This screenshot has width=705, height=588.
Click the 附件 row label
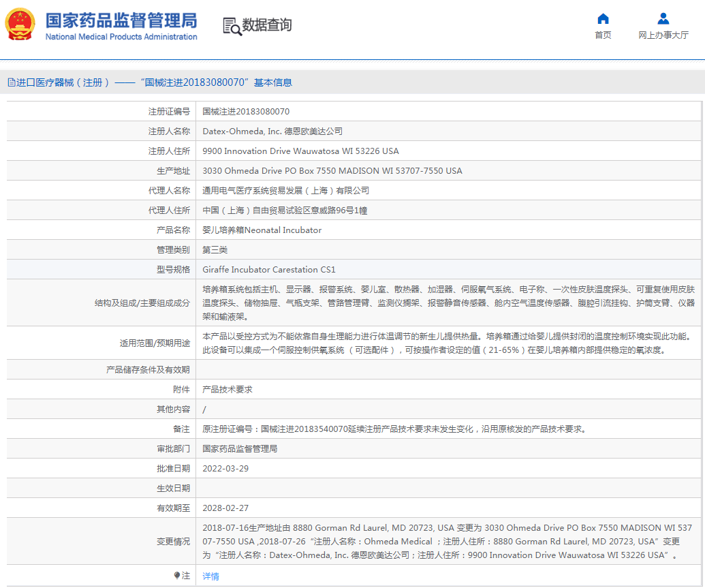(x=181, y=390)
